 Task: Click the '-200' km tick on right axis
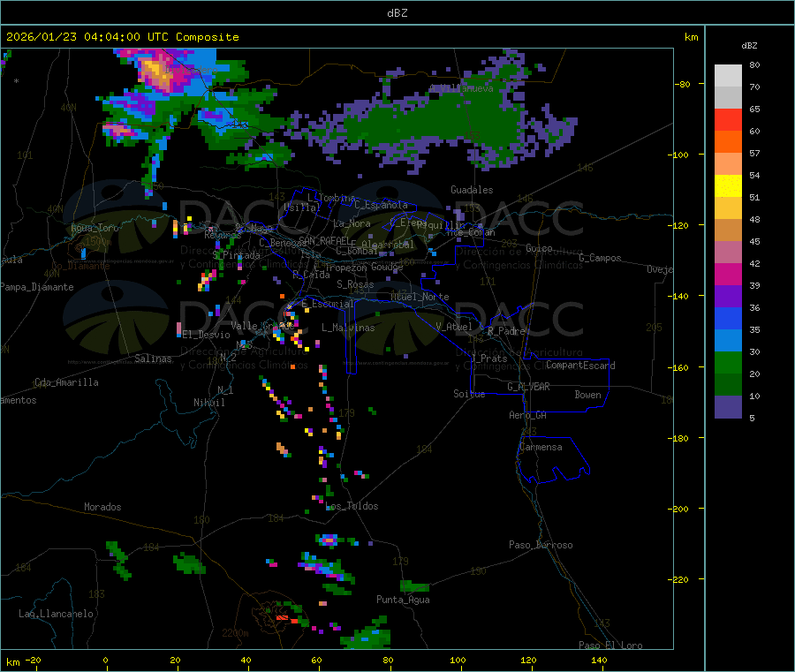pyautogui.click(x=680, y=509)
